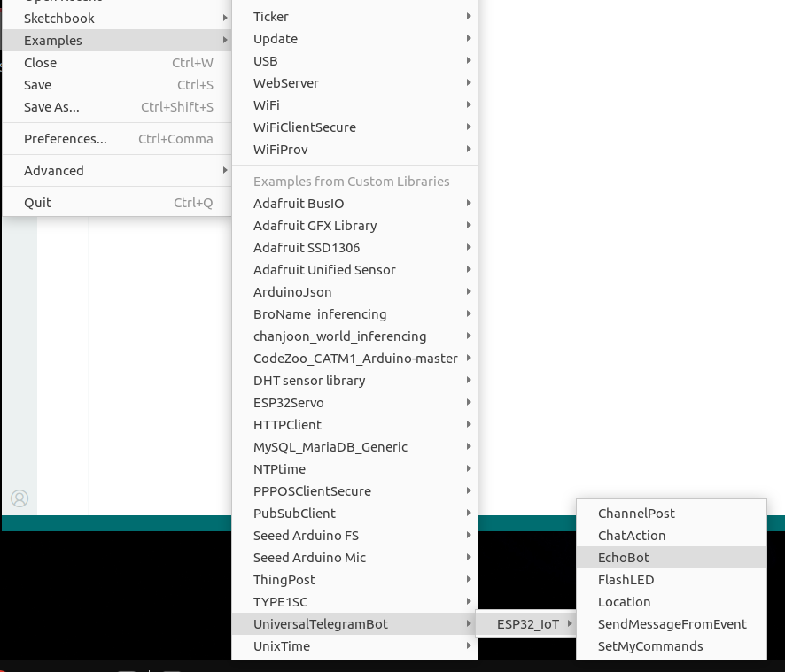Open NTPtime examples
Screen dimensions: 785x672
[355, 469]
